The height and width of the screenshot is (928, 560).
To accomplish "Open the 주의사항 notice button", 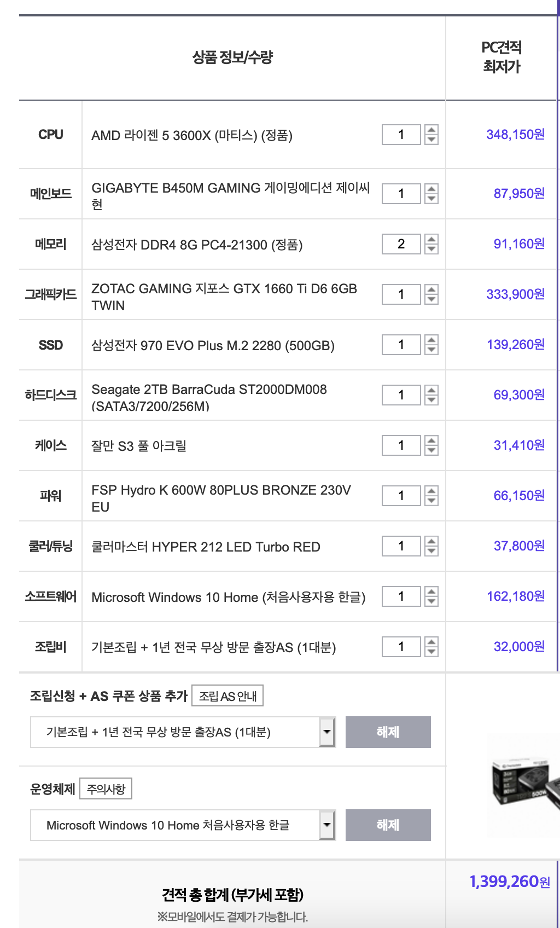I will click(x=106, y=789).
